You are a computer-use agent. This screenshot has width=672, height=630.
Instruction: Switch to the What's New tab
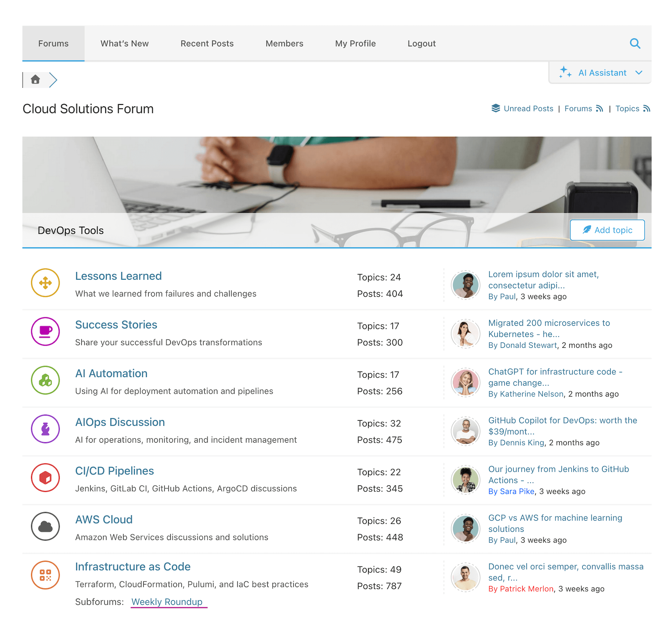pos(124,43)
